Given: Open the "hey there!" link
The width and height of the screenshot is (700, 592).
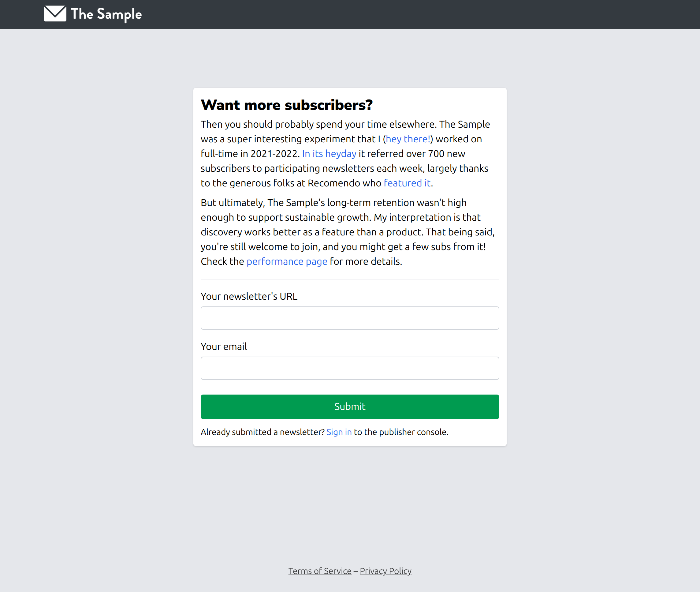Looking at the screenshot, I should coord(408,139).
